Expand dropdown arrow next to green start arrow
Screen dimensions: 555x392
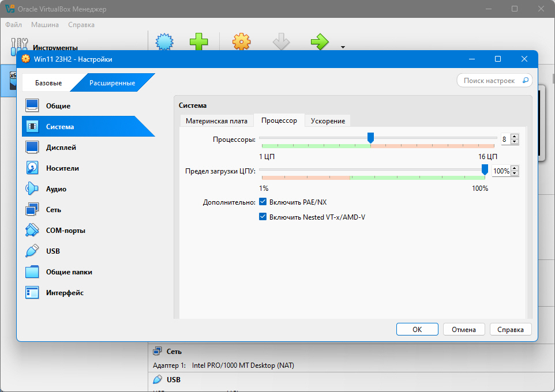(343, 47)
